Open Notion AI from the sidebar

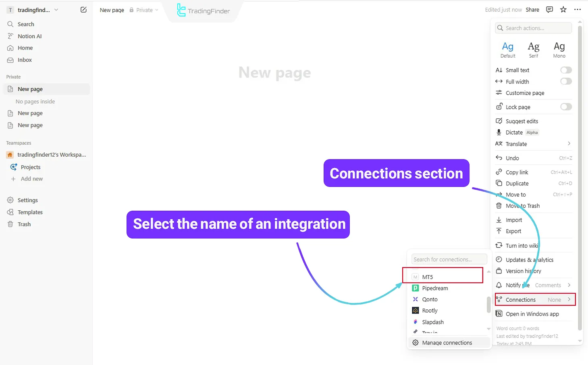point(29,36)
